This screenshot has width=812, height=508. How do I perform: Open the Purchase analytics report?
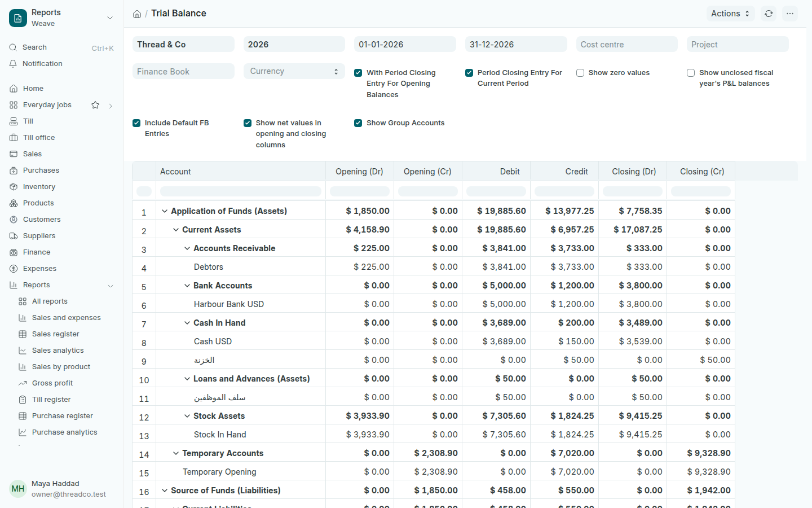click(64, 432)
